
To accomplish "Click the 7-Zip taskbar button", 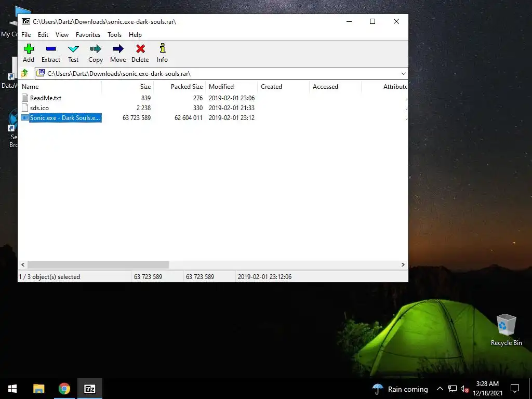I will coord(89,389).
